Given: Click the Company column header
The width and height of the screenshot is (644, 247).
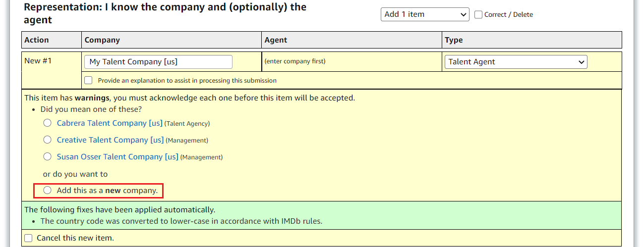Looking at the screenshot, I should click(102, 40).
